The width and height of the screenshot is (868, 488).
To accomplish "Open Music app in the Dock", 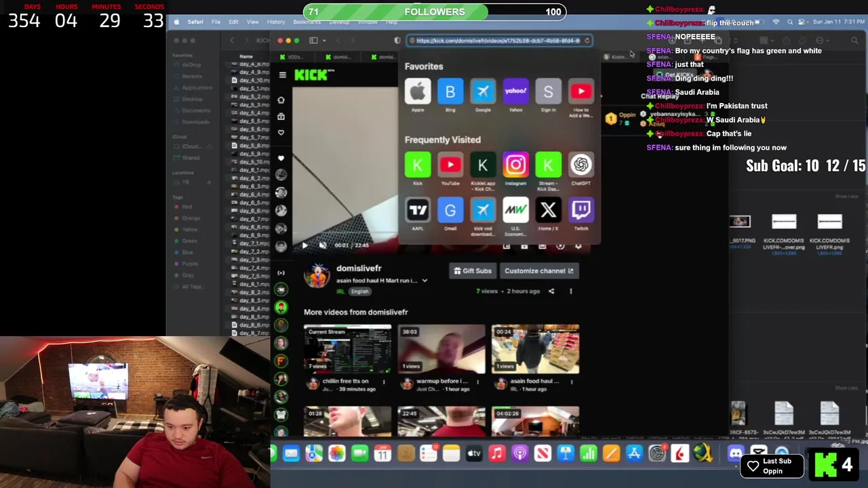I will click(497, 453).
